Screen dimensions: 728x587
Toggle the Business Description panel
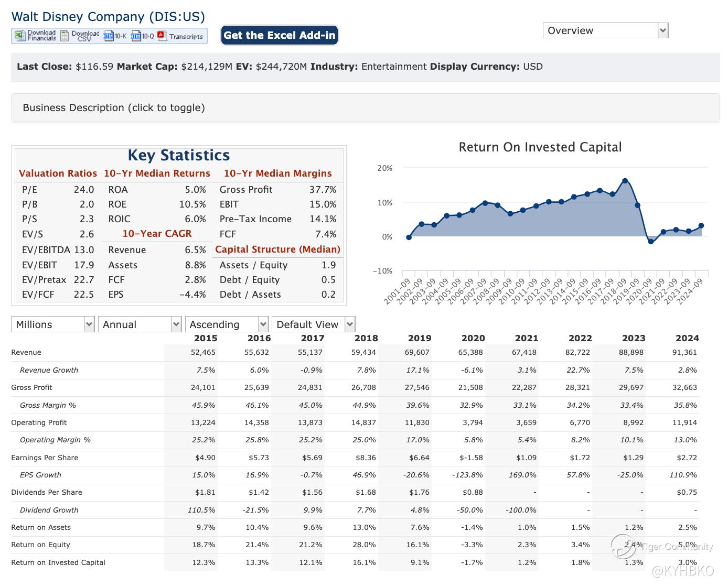coord(114,107)
